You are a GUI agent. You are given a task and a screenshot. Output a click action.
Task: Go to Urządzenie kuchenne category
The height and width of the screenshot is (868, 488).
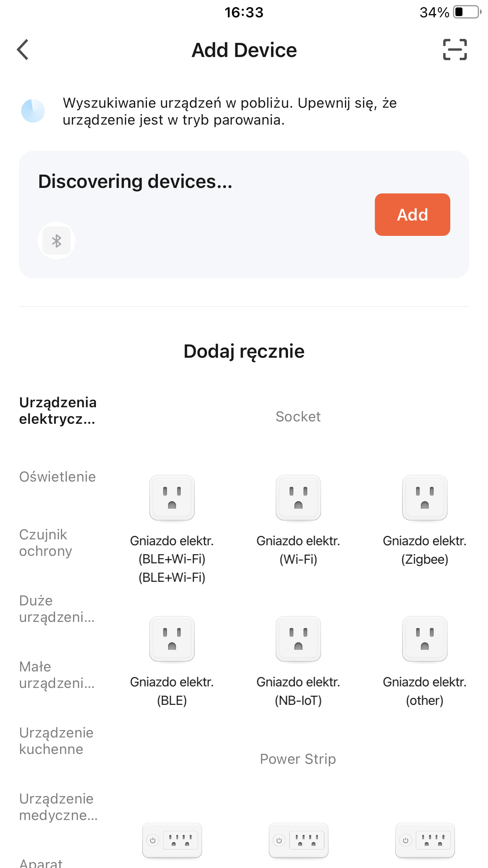[56, 741]
